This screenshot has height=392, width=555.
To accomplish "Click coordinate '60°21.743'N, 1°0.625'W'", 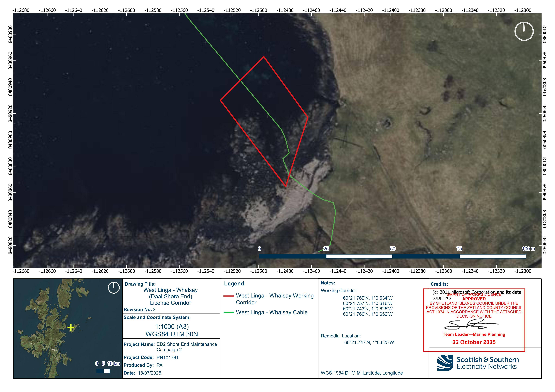I will pos(368,309).
